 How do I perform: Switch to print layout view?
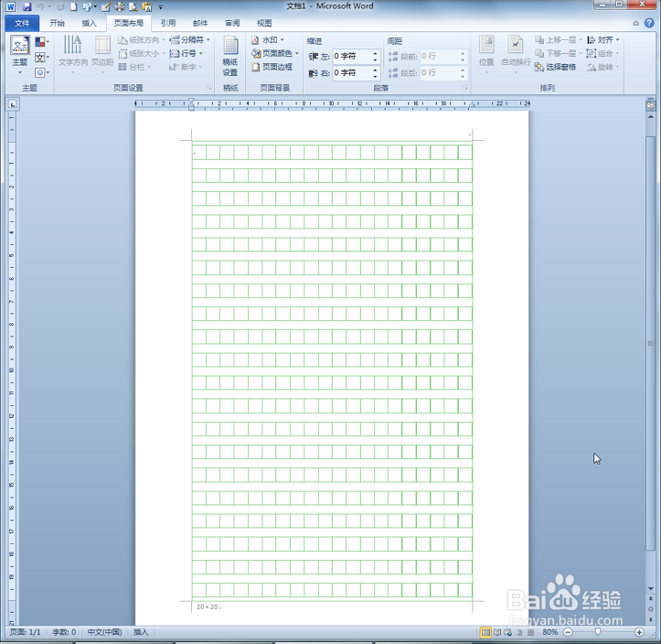pyautogui.click(x=485, y=632)
